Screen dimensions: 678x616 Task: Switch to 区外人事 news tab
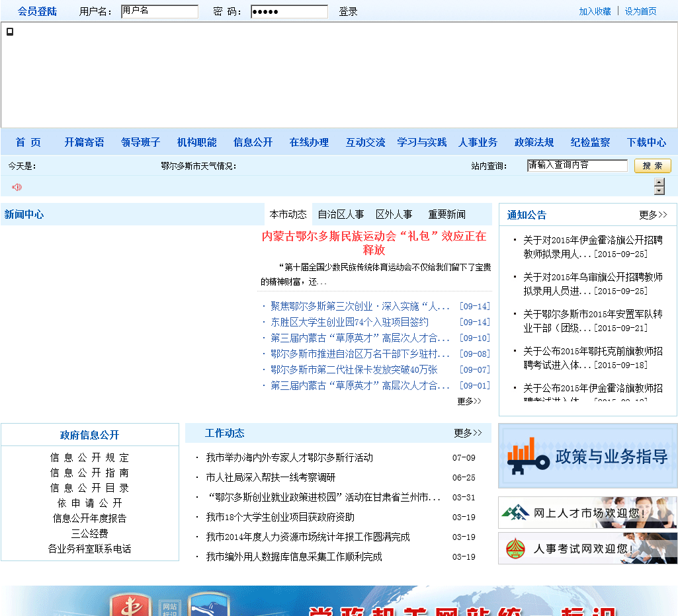click(x=394, y=214)
